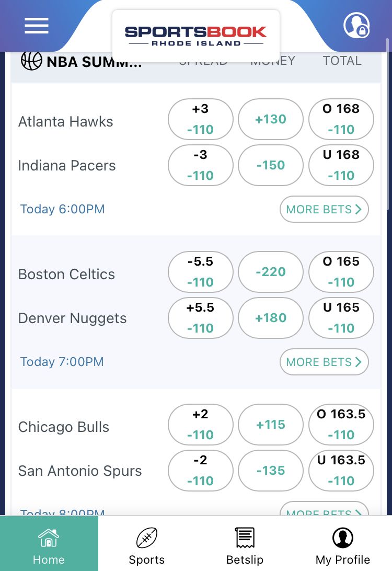The image size is (392, 571).
Task: Select Indiana Pacers -150 moneyline
Action: pyautogui.click(x=271, y=165)
